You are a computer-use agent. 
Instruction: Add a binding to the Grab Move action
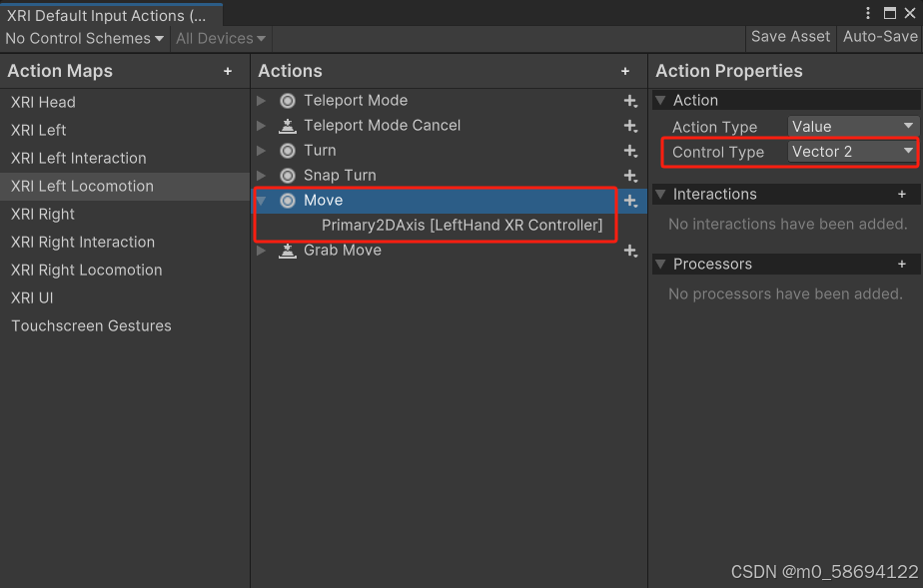point(630,251)
